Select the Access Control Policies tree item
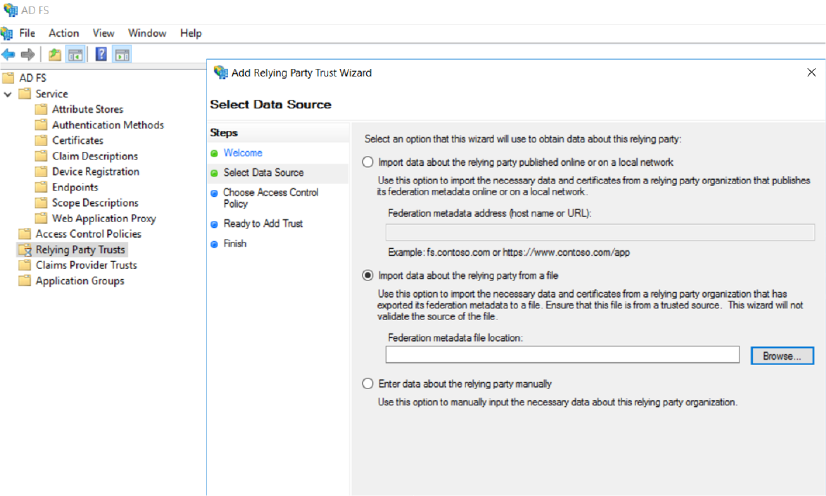This screenshot has height=496, width=826. coord(88,234)
